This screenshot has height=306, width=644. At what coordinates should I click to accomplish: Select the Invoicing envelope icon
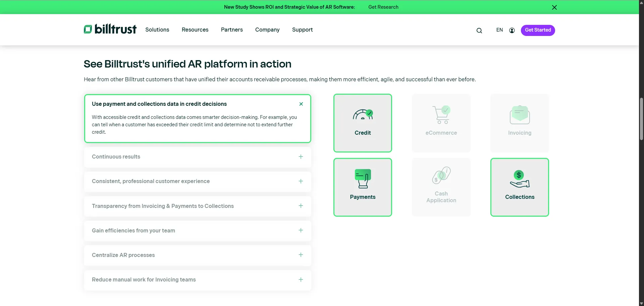coord(520,115)
